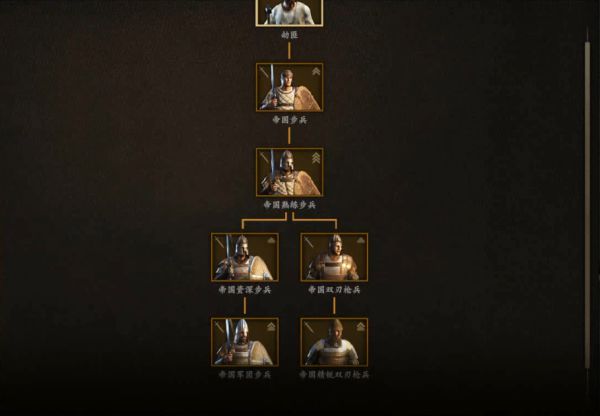Viewport: 600px width, 416px height.
Task: Click the 帝国熟练步兵 name label
Action: click(x=290, y=205)
